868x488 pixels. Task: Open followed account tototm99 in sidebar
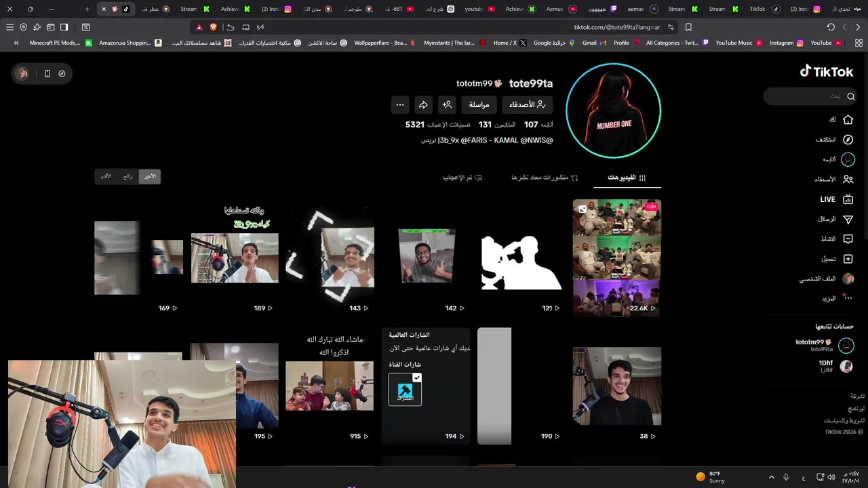pos(824,346)
